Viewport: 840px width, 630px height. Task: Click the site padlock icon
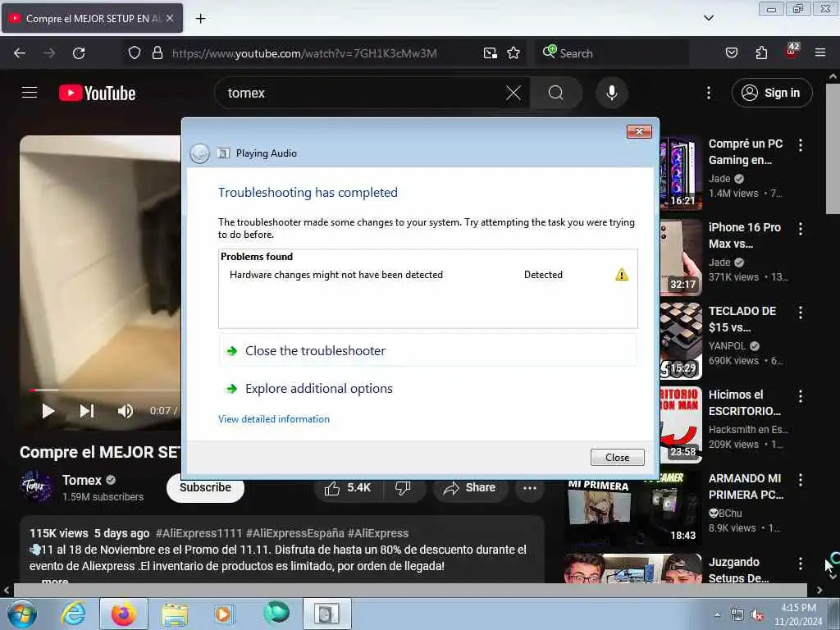coord(157,53)
